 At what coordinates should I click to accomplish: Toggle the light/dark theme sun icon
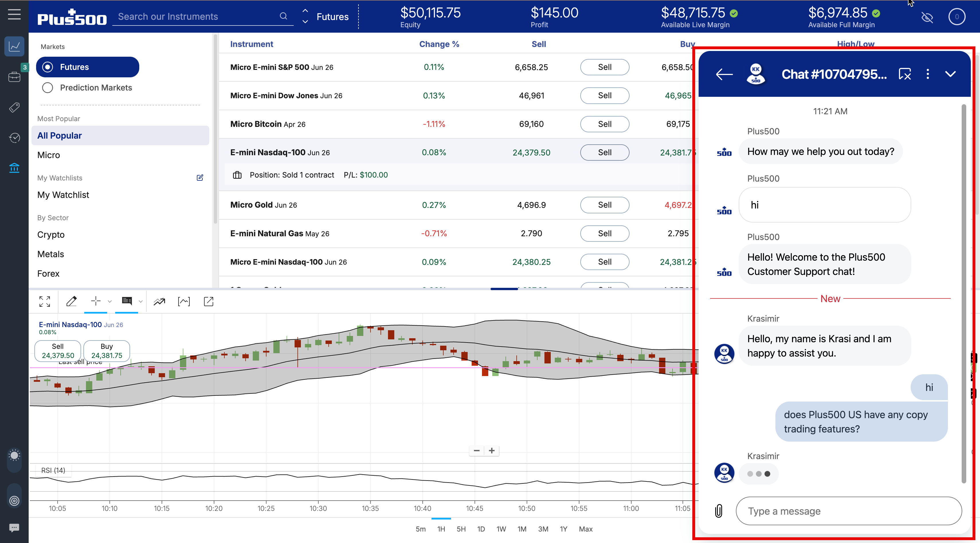click(x=14, y=455)
